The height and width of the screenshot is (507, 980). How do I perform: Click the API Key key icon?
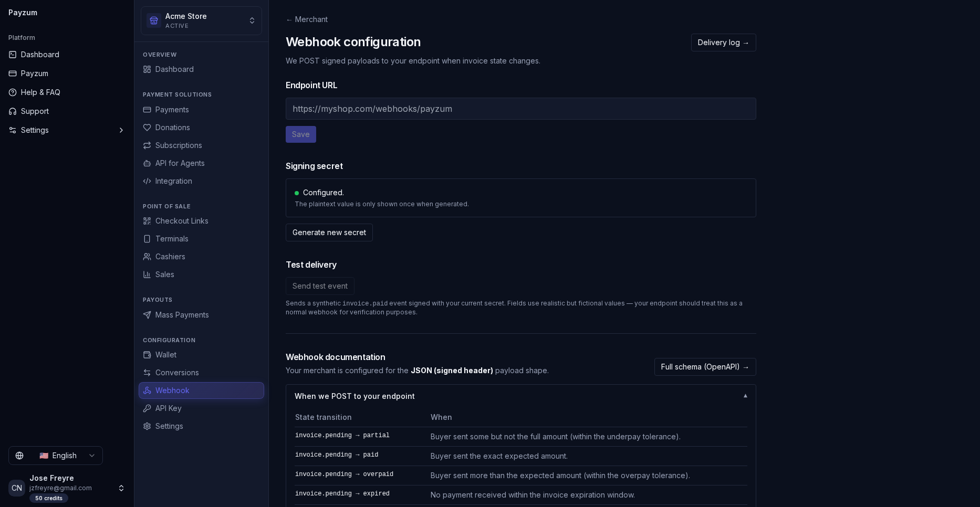pyautogui.click(x=147, y=408)
